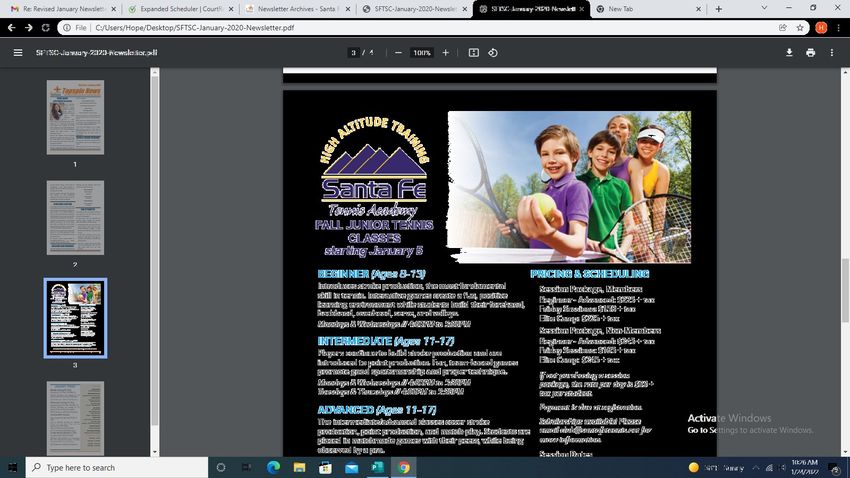Click the file path in address bar

pyautogui.click(x=195, y=28)
